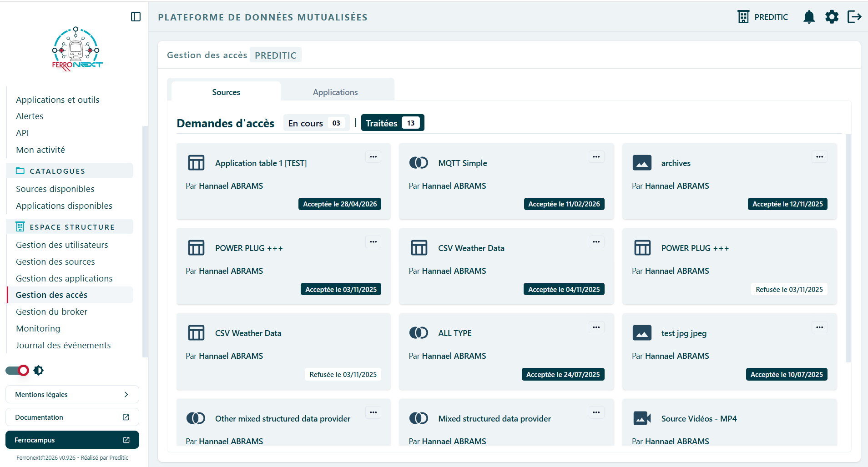This screenshot has height=467, width=868.
Task: Click the sidebar scrollbar
Action: pos(145,241)
